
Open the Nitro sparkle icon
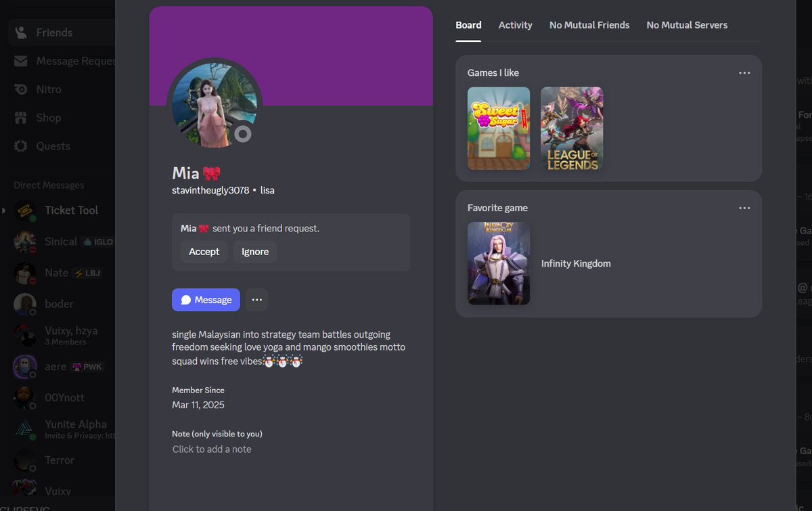[20, 89]
